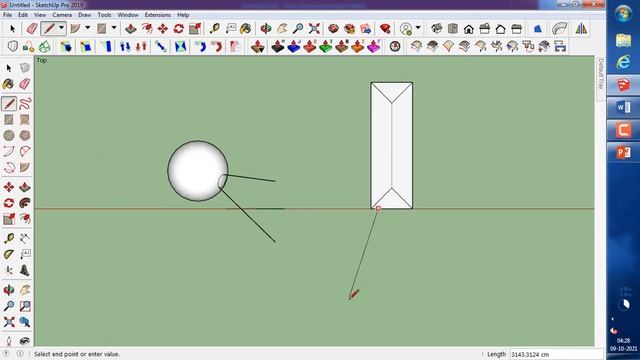
Task: Open Microsoft Word from the taskbar
Action: coord(623,107)
